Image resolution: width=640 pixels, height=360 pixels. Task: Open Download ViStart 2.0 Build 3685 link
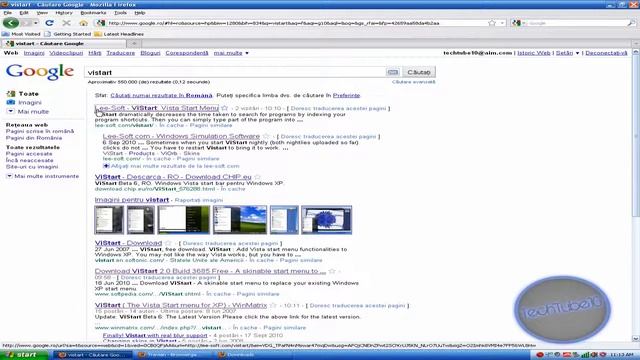(x=210, y=271)
